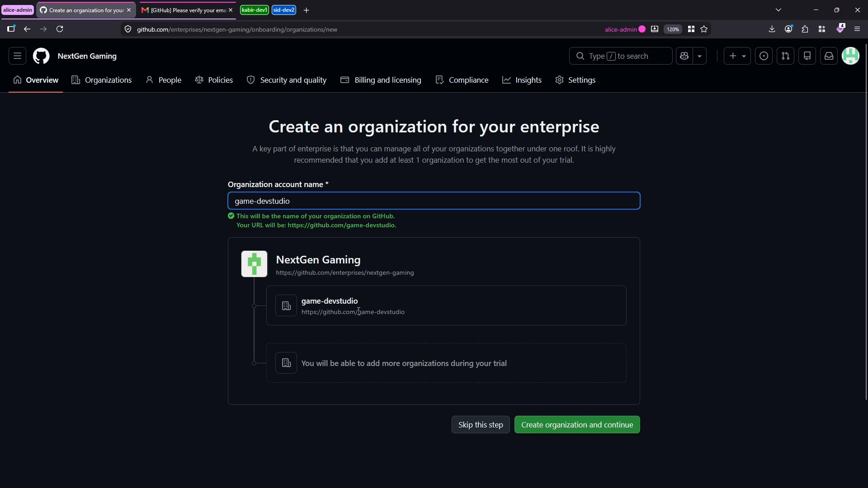The height and width of the screenshot is (488, 868).
Task: Bookmark this page with star icon
Action: [704, 29]
